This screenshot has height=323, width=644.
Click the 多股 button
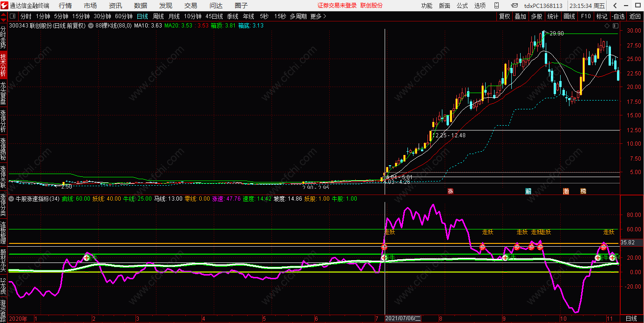point(536,16)
